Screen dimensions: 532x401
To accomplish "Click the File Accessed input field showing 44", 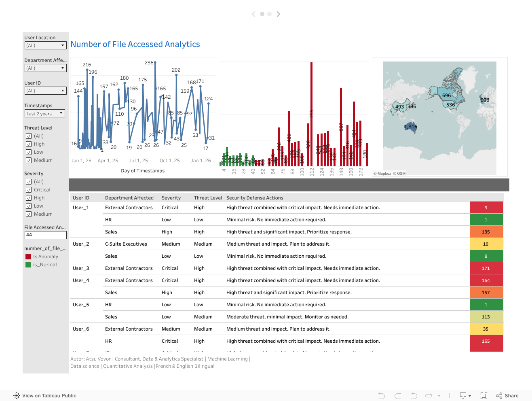I will click(x=45, y=235).
